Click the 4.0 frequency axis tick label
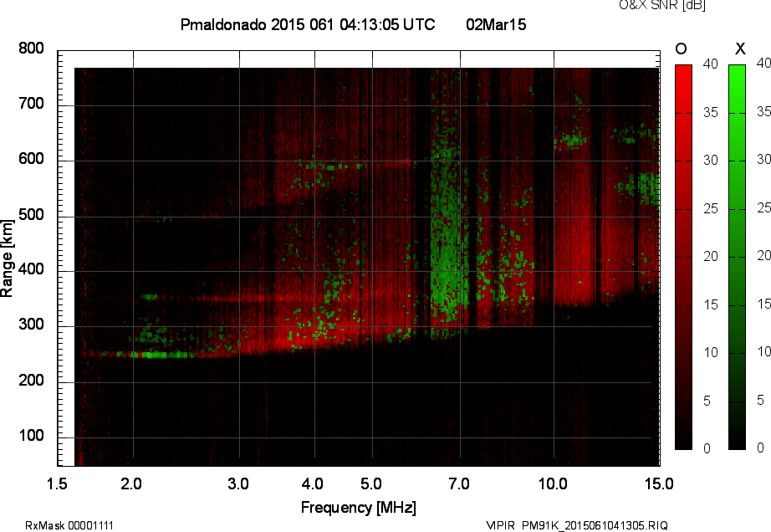 coord(312,483)
